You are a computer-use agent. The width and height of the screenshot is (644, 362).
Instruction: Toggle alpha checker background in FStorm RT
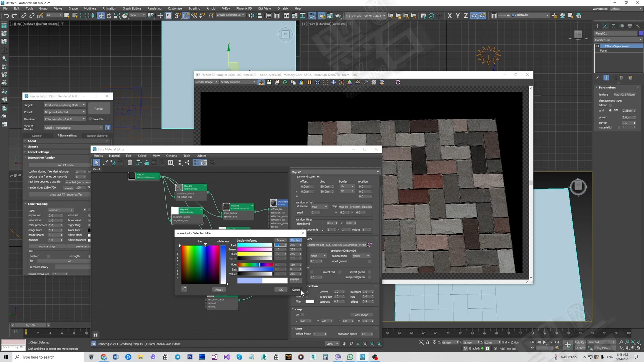click(374, 82)
